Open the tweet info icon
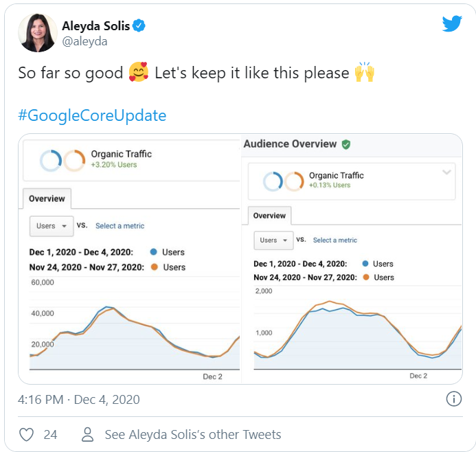Viewport: 476px width, 452px height. (x=453, y=399)
